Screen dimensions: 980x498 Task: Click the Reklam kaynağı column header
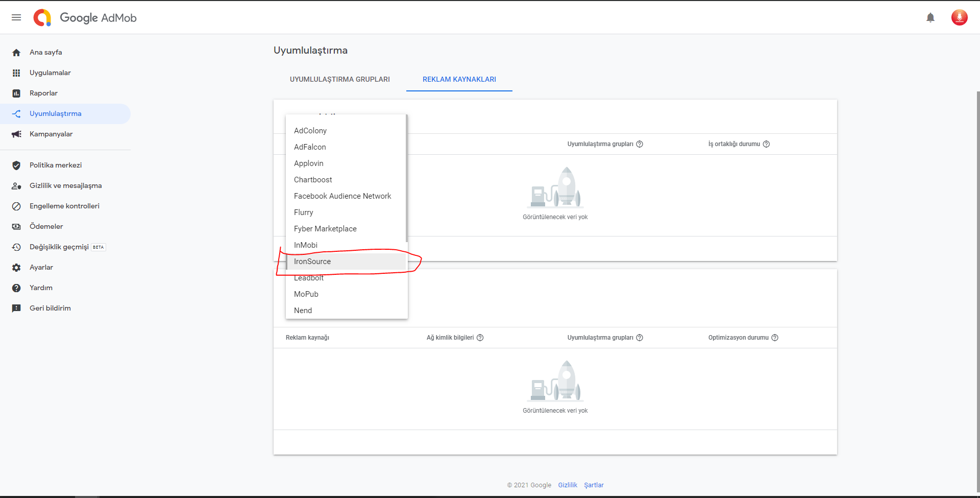(x=307, y=338)
